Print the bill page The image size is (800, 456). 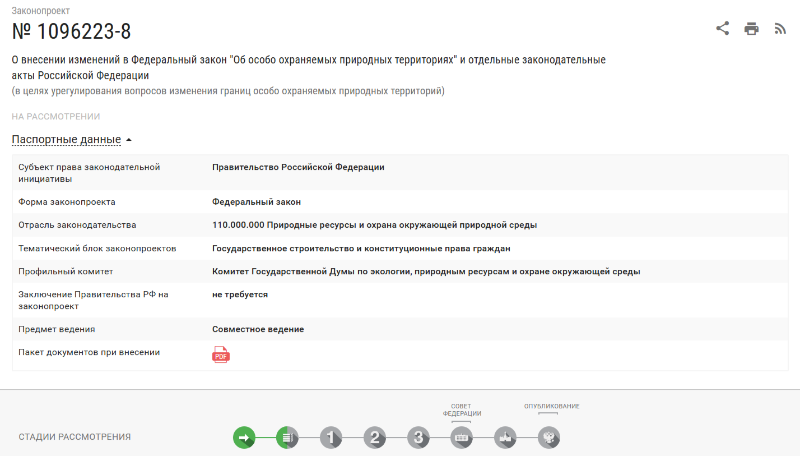coord(752,29)
